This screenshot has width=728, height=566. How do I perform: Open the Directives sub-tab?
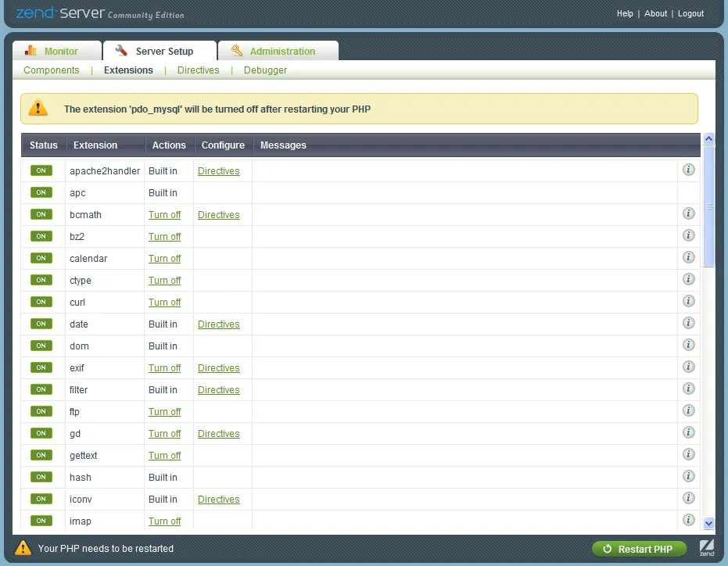click(199, 70)
